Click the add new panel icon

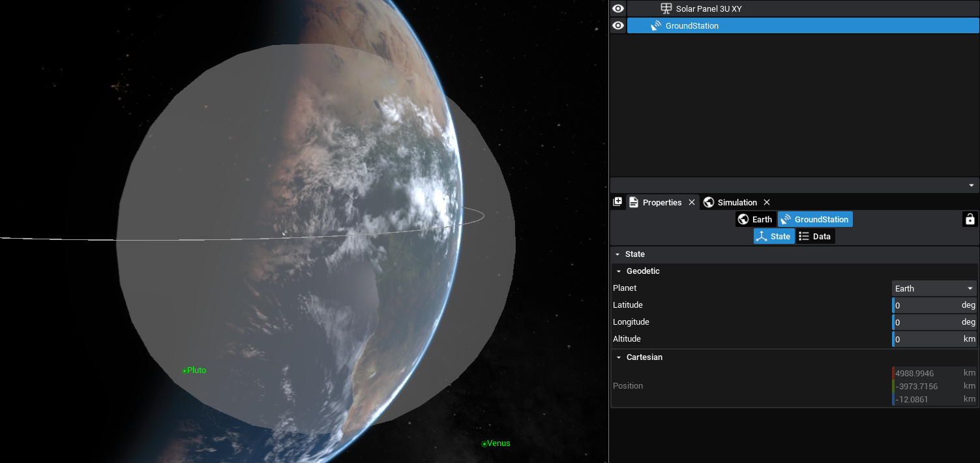617,202
